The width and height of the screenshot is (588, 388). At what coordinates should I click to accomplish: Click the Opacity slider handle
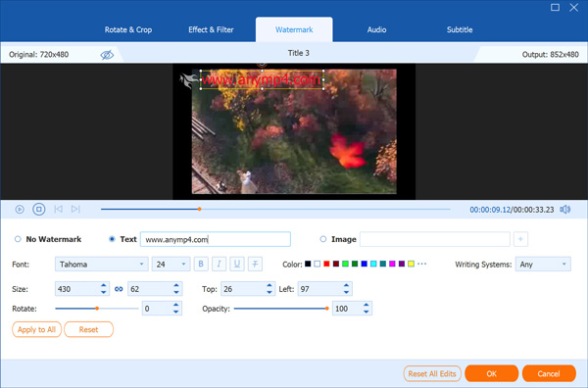[327, 309]
